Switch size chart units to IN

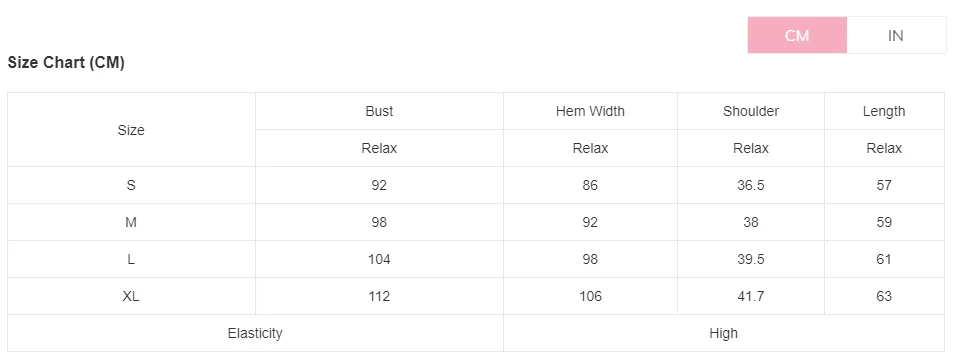tap(896, 35)
